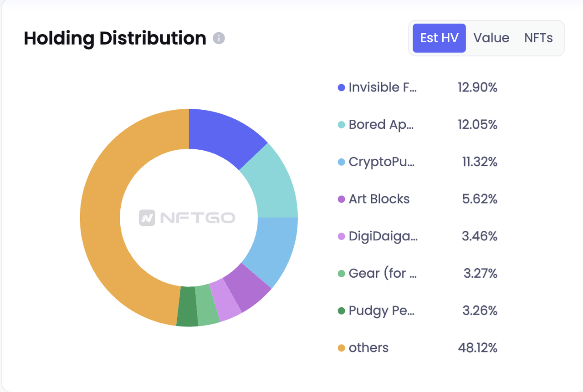The width and height of the screenshot is (583, 392).
Task: Click the info icon beside Holding Distribution
Action: [x=219, y=38]
